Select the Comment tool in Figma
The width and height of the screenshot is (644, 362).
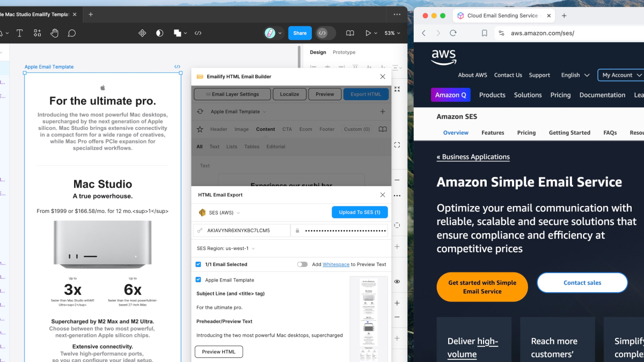71,33
